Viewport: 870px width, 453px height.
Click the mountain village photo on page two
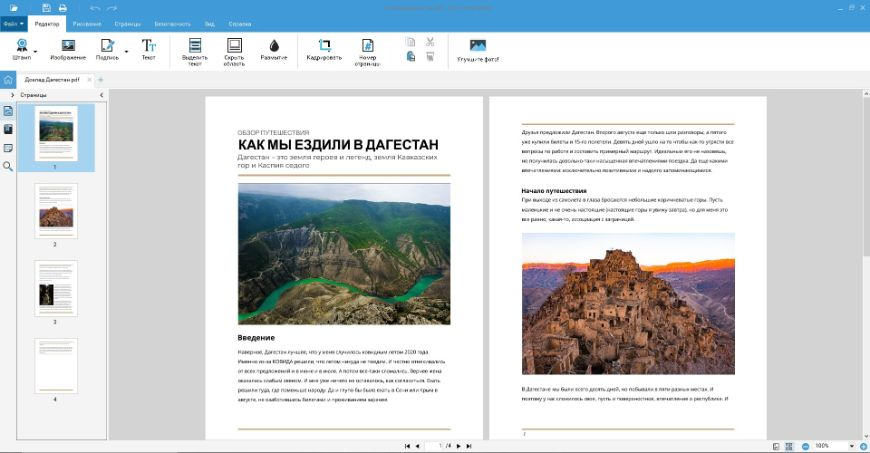[628, 304]
